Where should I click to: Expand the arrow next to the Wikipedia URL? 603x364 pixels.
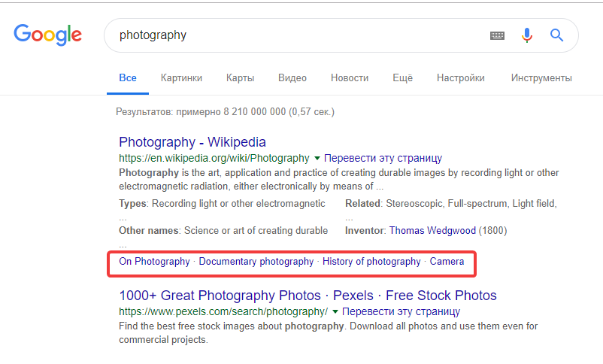click(317, 158)
